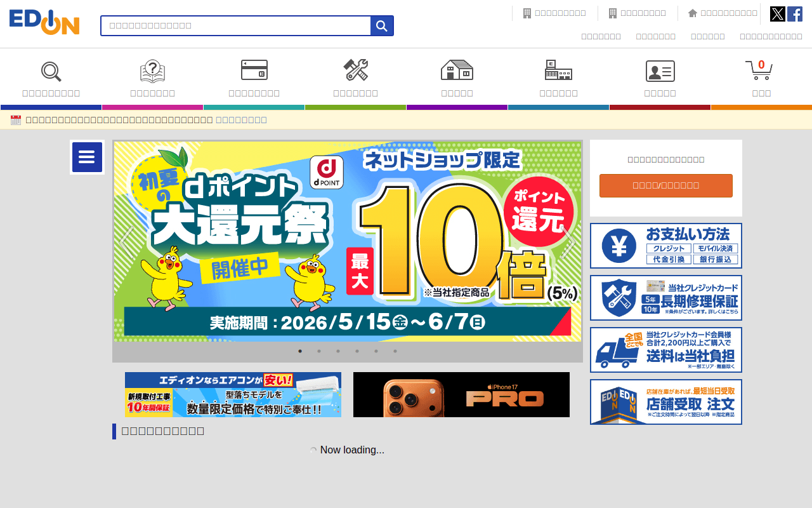Open the 長期修理保証 warranty banner

(x=666, y=298)
